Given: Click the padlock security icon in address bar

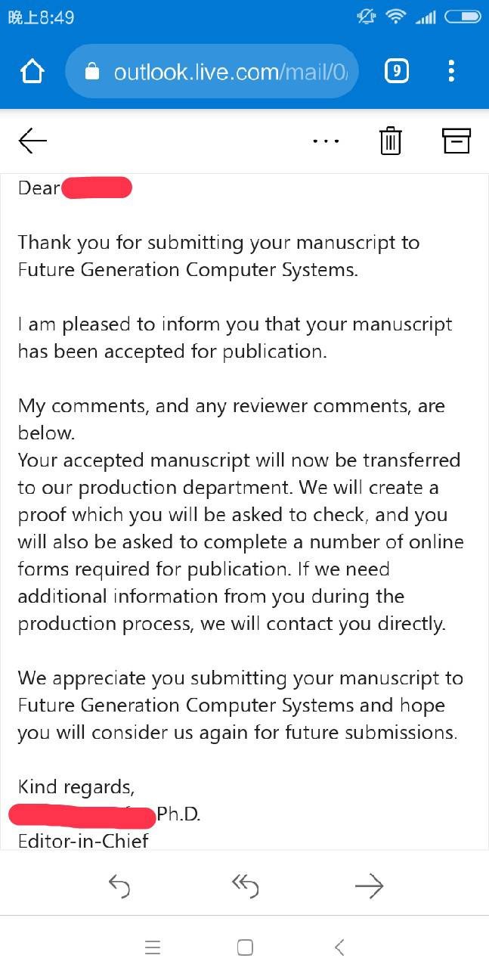Looking at the screenshot, I should pos(92,72).
